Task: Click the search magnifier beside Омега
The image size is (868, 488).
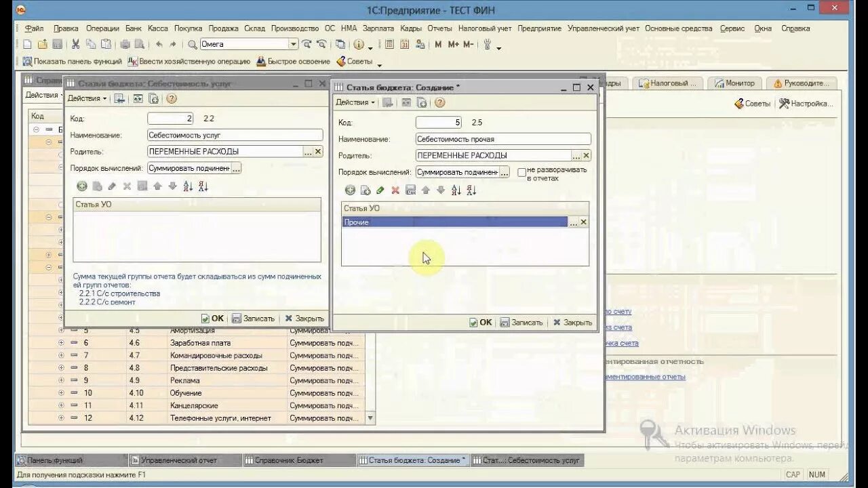Action: (x=193, y=44)
